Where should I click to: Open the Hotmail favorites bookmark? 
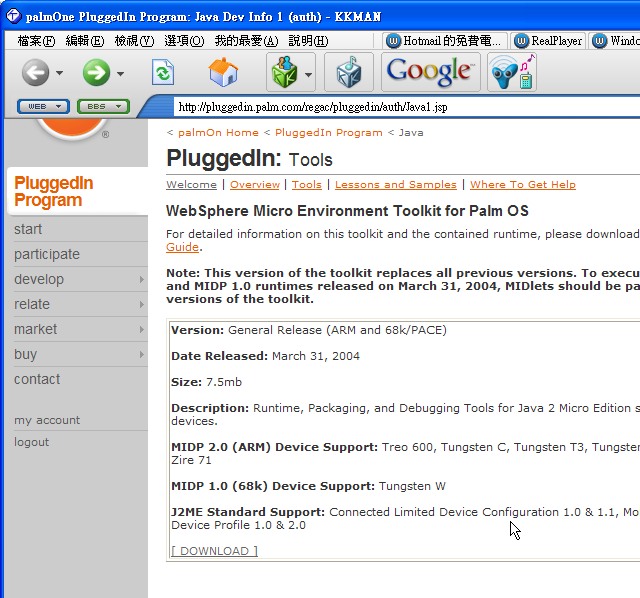pyautogui.click(x=445, y=41)
